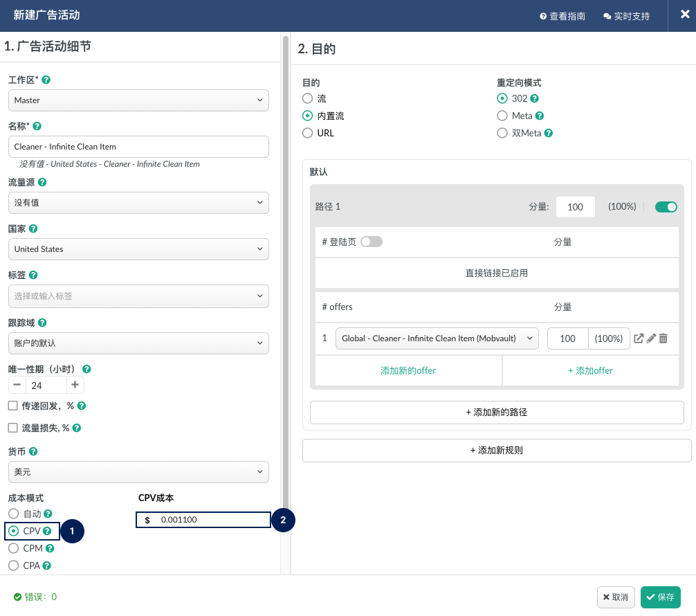The width and height of the screenshot is (696, 616).
Task: Choose 双Meta redirect mode
Action: (x=502, y=134)
